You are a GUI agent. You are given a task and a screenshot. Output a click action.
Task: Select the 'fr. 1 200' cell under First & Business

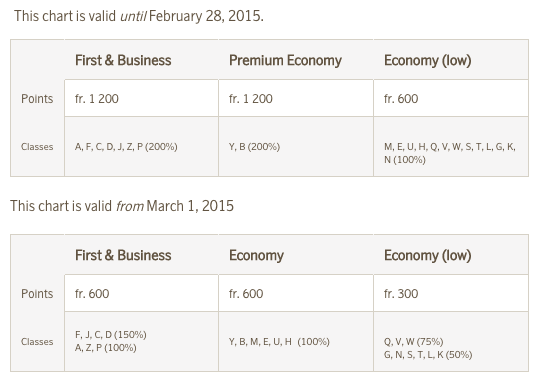(x=141, y=98)
